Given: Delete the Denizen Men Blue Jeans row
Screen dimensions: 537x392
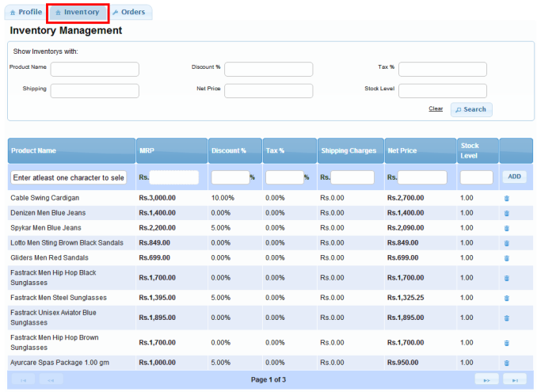Looking at the screenshot, I should pos(507,213).
